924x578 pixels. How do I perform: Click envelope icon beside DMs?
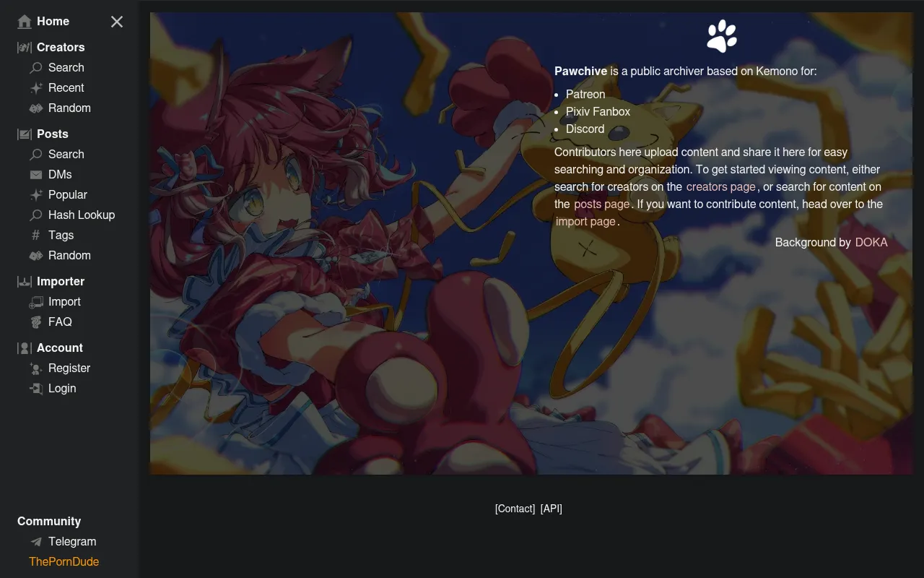click(x=36, y=175)
